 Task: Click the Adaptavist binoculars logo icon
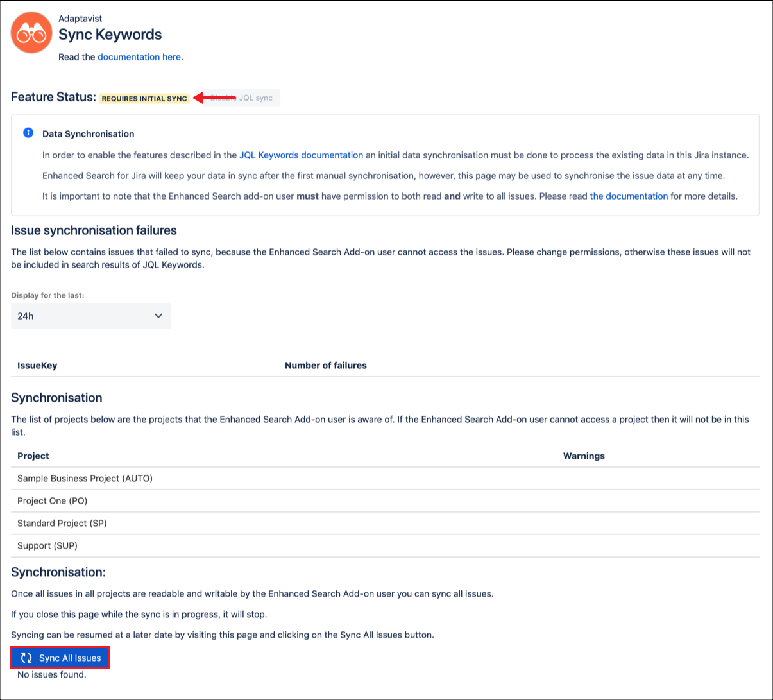click(x=31, y=32)
